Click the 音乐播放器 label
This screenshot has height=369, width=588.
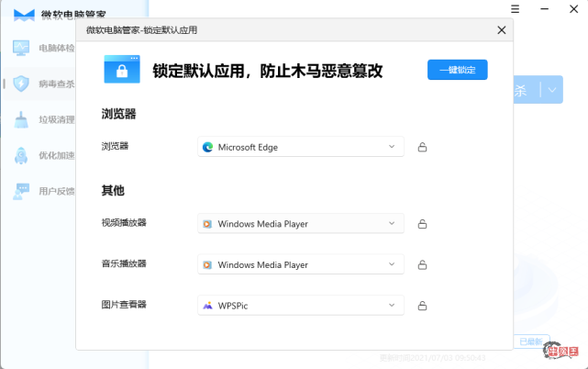[x=124, y=263]
